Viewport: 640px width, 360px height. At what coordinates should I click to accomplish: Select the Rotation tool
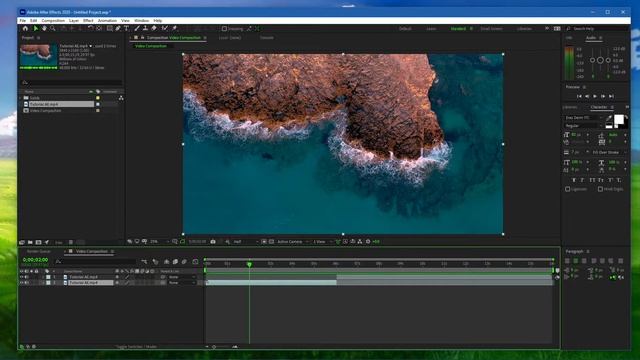tap(90, 29)
